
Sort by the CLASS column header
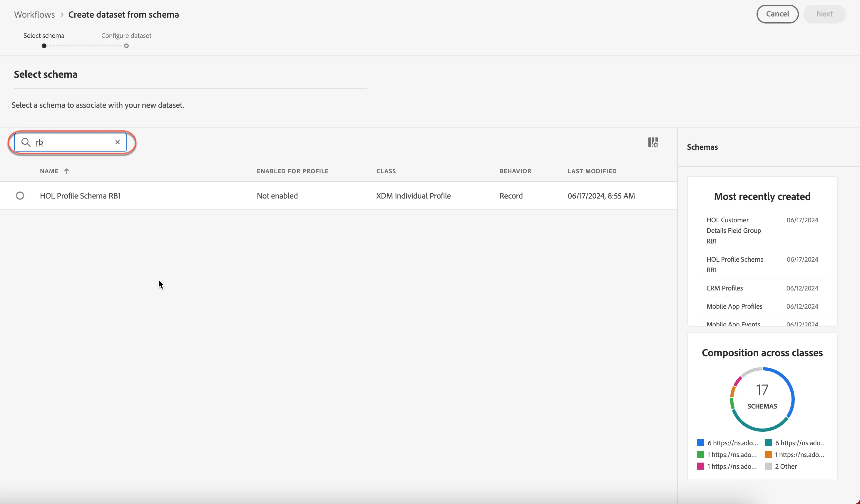pos(386,171)
